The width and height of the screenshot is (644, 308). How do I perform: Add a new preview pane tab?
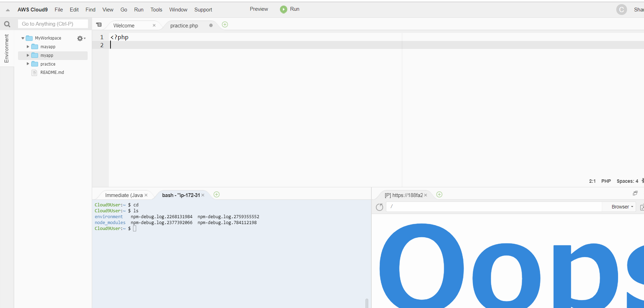[439, 195]
